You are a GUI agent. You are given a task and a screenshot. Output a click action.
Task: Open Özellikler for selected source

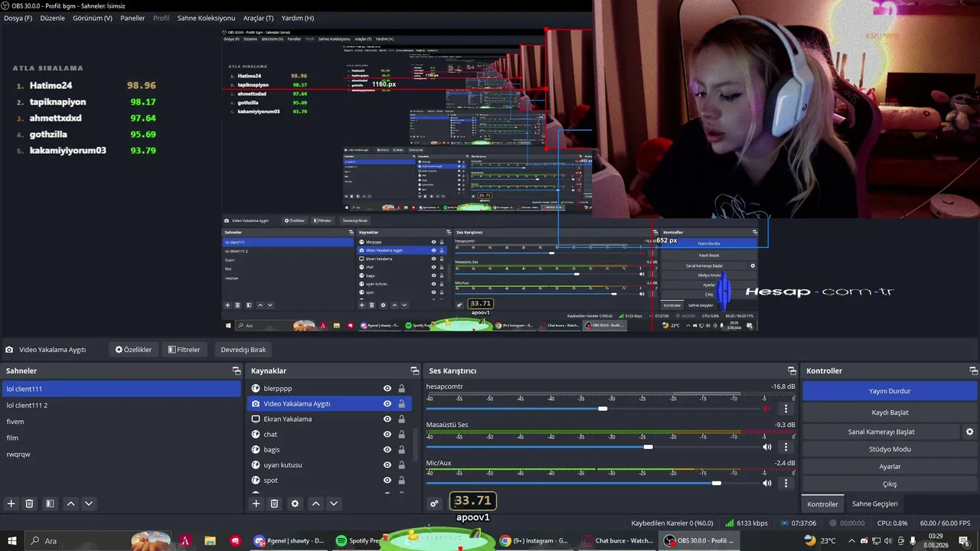[133, 350]
